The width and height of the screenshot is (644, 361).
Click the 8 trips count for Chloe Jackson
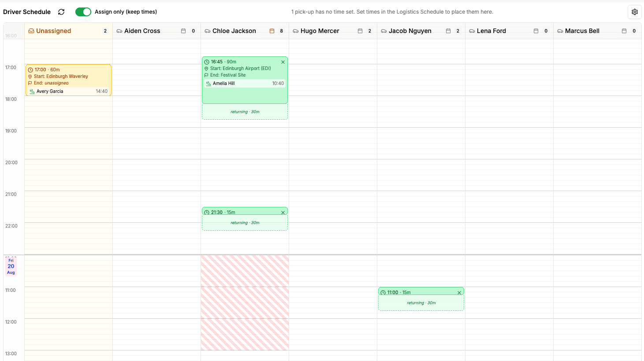(282, 31)
